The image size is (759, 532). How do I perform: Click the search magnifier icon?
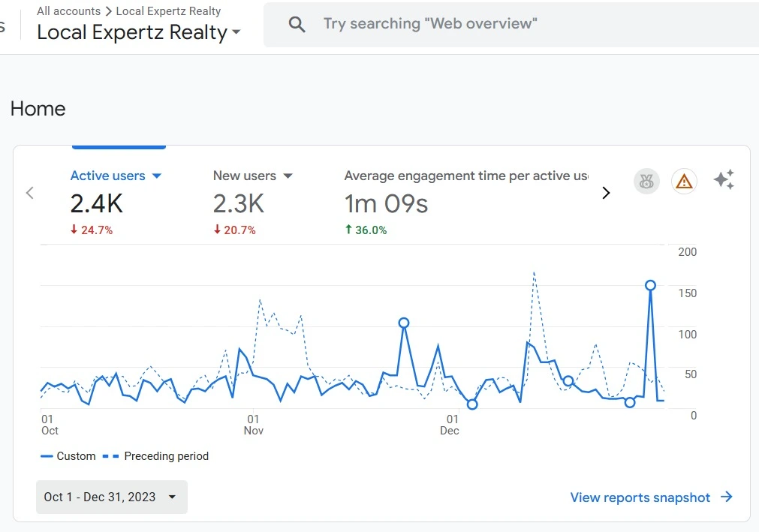(x=297, y=24)
